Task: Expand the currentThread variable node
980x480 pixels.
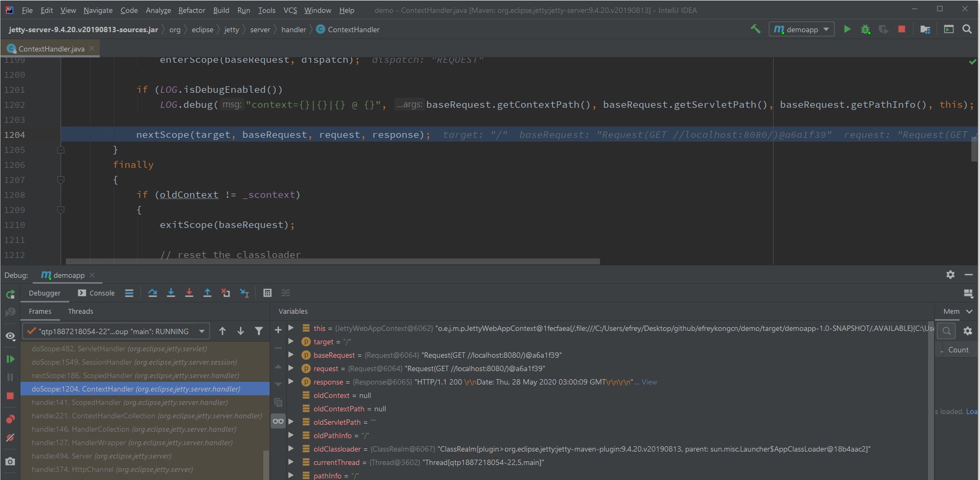Action: (291, 462)
